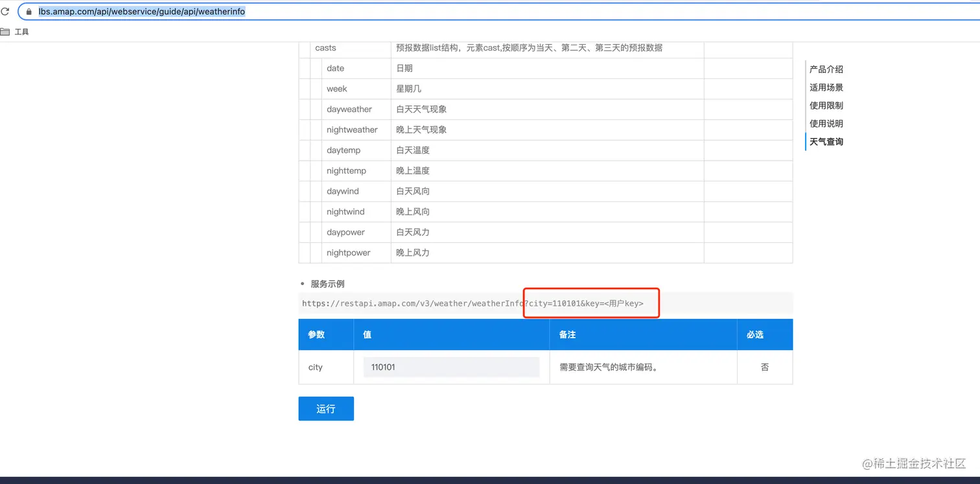
Task: Select the dayweather field name
Action: [x=349, y=109]
